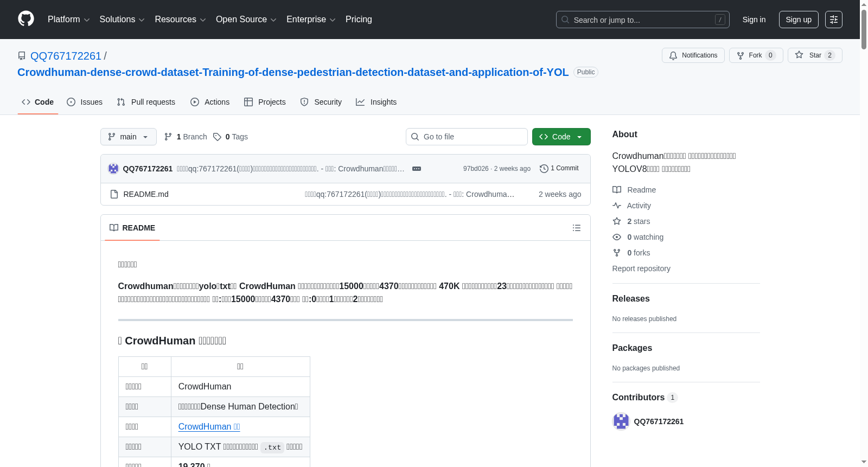
Task: Expand the Enterprise menu
Action: point(311,20)
